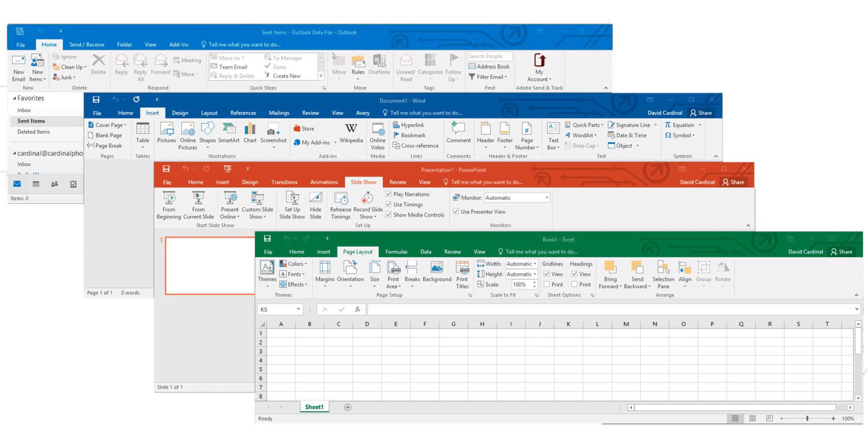Toggle the Play Narrations checkbox

(389, 194)
